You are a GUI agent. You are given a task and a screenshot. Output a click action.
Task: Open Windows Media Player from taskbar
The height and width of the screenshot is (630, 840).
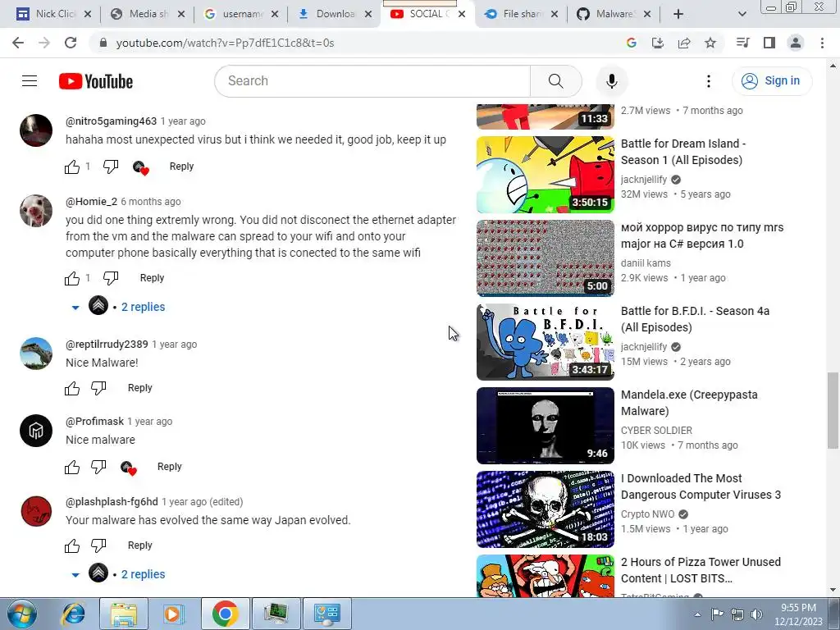click(172, 614)
